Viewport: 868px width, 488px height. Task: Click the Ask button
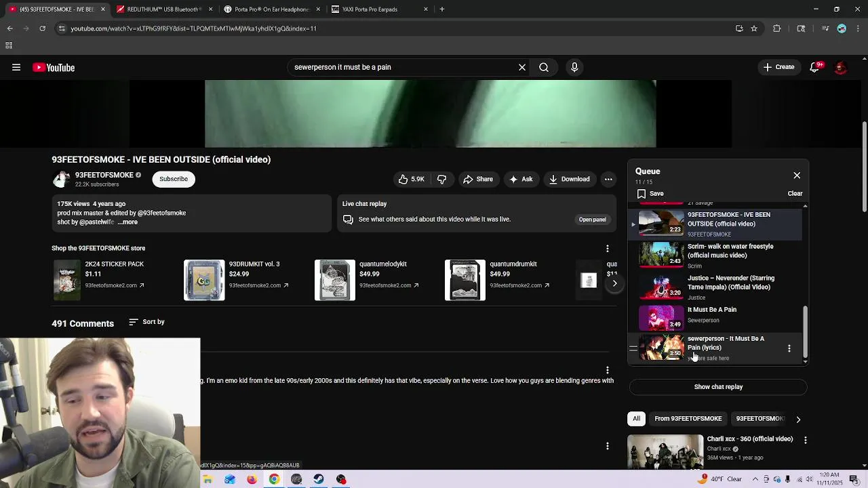521,179
